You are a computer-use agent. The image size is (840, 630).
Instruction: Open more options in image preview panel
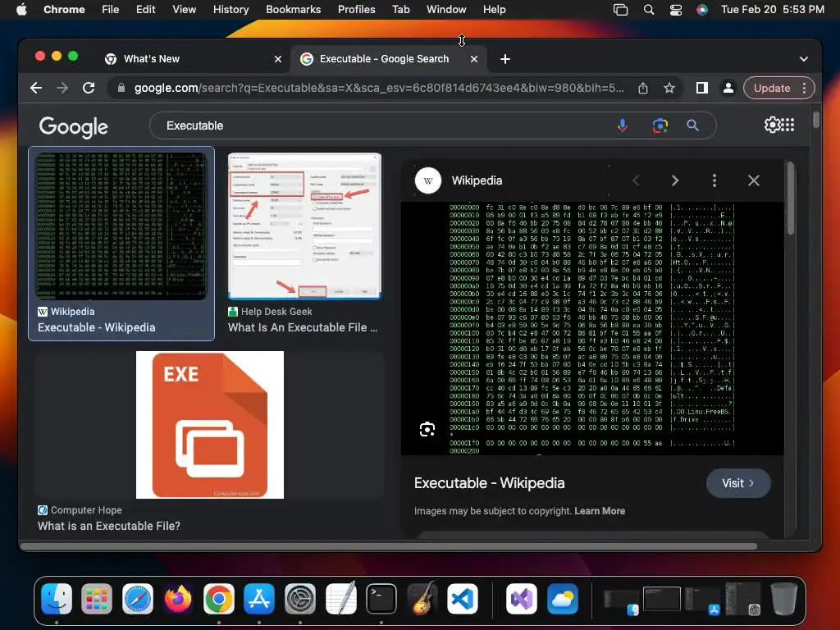point(714,180)
